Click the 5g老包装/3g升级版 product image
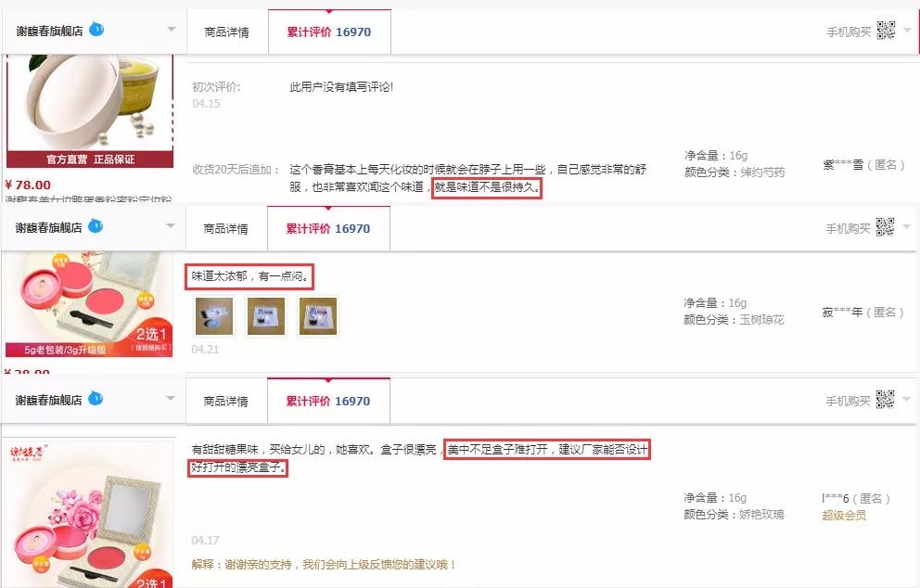This screenshot has width=920, height=588. 89,304
